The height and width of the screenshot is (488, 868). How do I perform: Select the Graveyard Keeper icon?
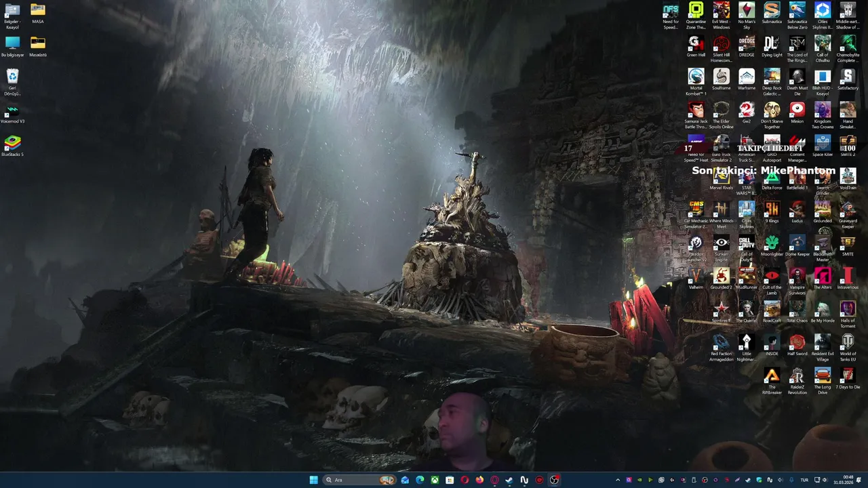848,214
